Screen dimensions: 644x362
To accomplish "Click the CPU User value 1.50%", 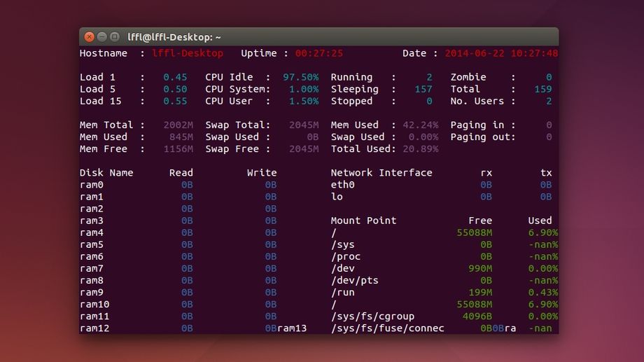I will [304, 101].
